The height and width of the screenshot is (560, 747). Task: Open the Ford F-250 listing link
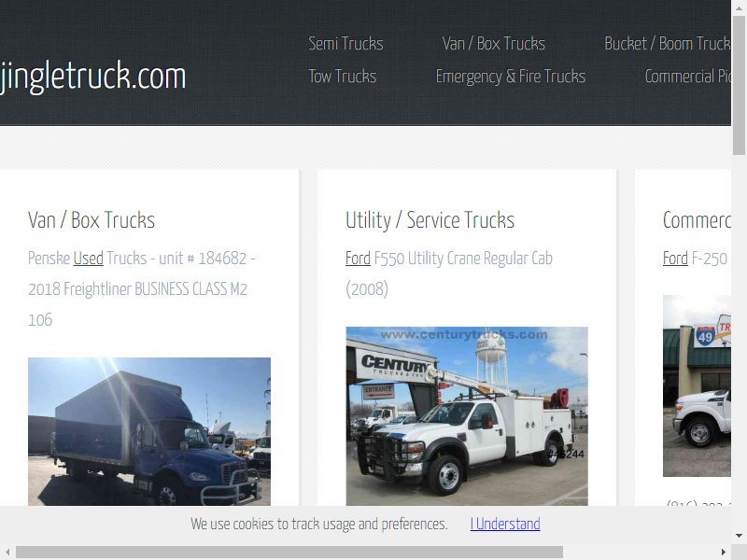click(x=696, y=259)
